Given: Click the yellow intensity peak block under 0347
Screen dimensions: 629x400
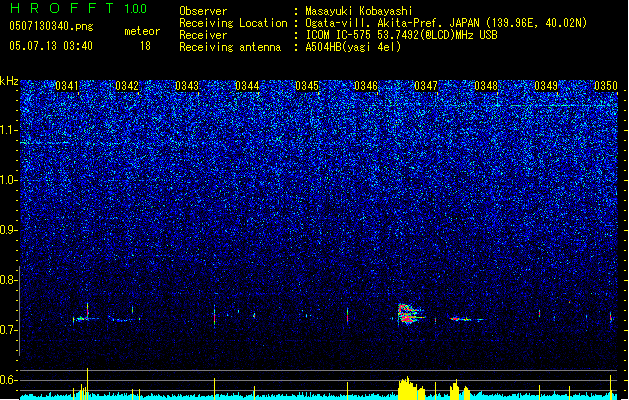Looking at the screenshot, I should 411,388.
